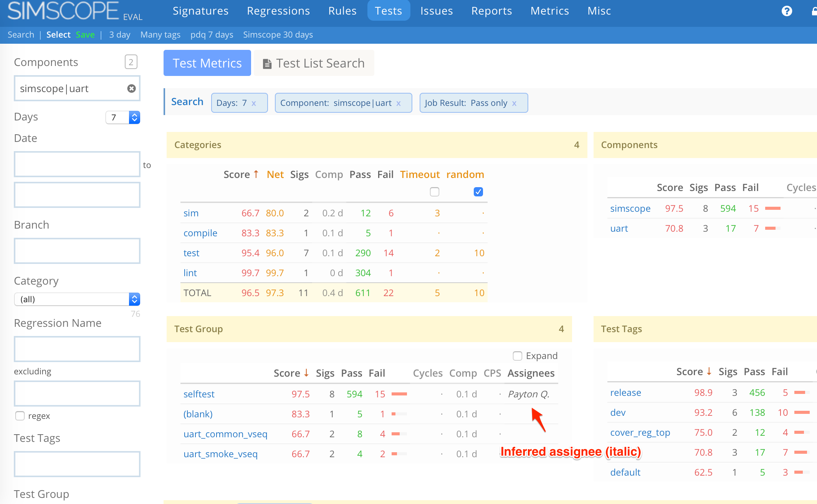This screenshot has width=817, height=504.
Task: Focus the Components input field
Action: pyautogui.click(x=77, y=89)
